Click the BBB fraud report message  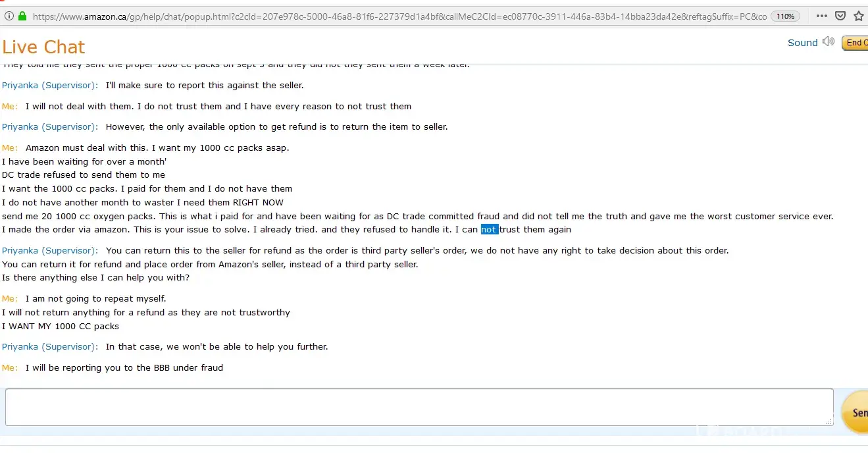[124, 368]
